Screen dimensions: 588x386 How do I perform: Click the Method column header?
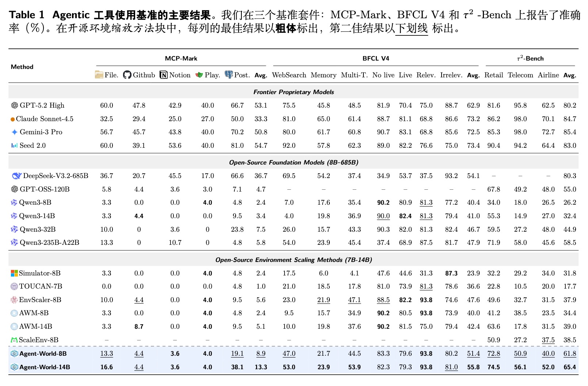(x=22, y=67)
